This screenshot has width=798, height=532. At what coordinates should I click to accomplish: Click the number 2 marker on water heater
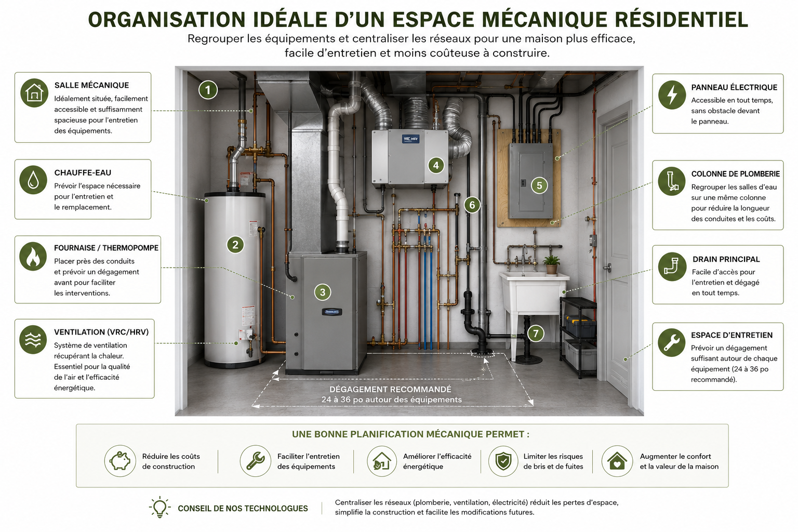tap(235, 244)
